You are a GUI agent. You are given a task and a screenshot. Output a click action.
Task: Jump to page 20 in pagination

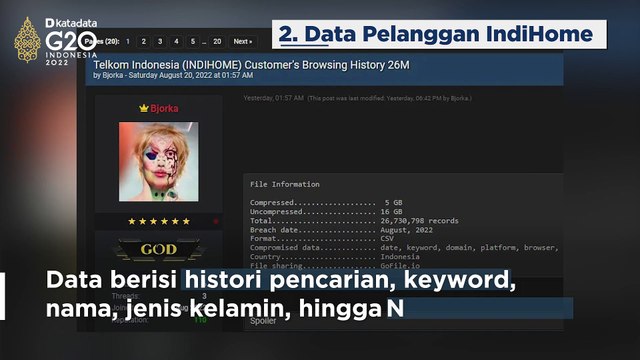(x=217, y=41)
